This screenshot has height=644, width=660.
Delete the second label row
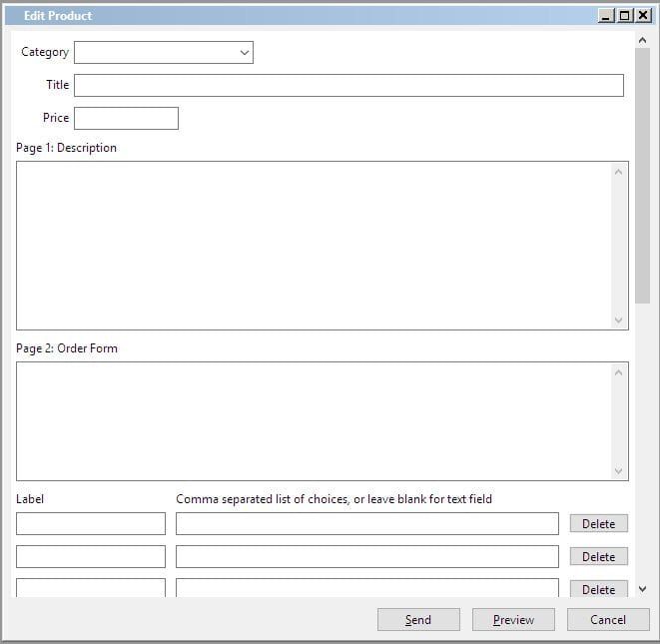click(598, 556)
